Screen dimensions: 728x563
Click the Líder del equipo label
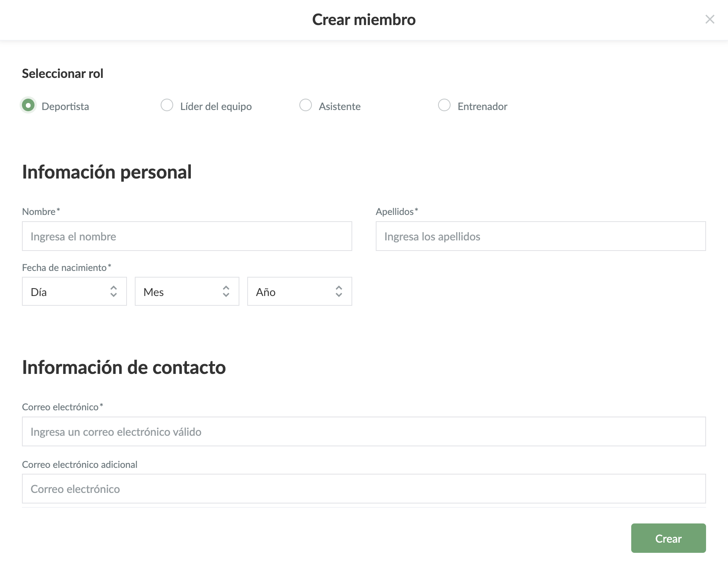tap(216, 106)
